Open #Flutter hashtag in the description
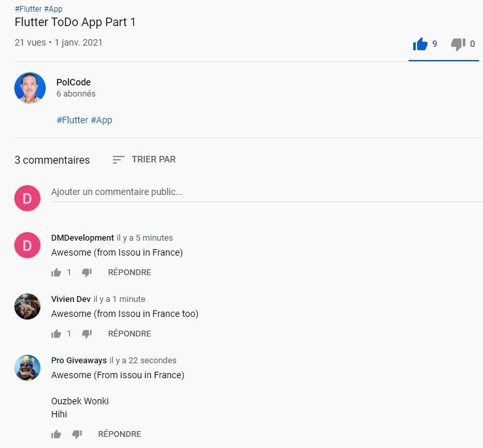 click(72, 120)
